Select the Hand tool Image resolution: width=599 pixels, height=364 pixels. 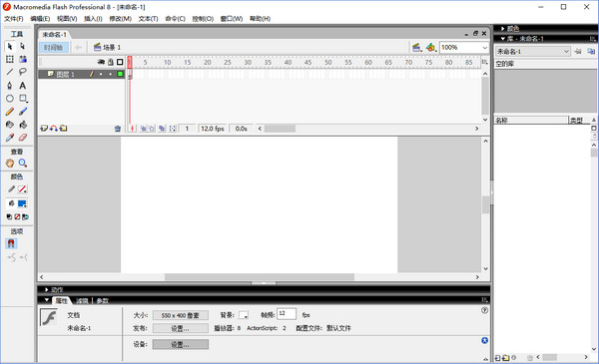[10, 164]
